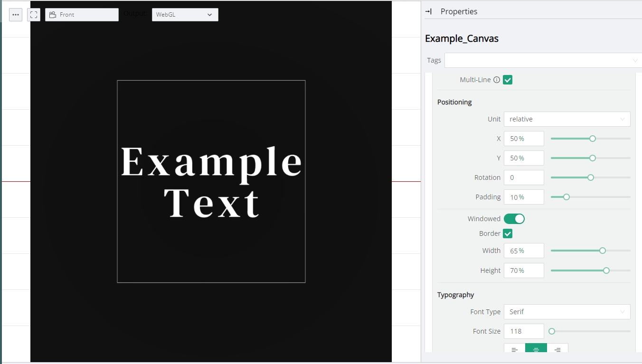Click the Font Size slider handle
Viewport: 642px width, 364px height.
pyautogui.click(x=552, y=331)
